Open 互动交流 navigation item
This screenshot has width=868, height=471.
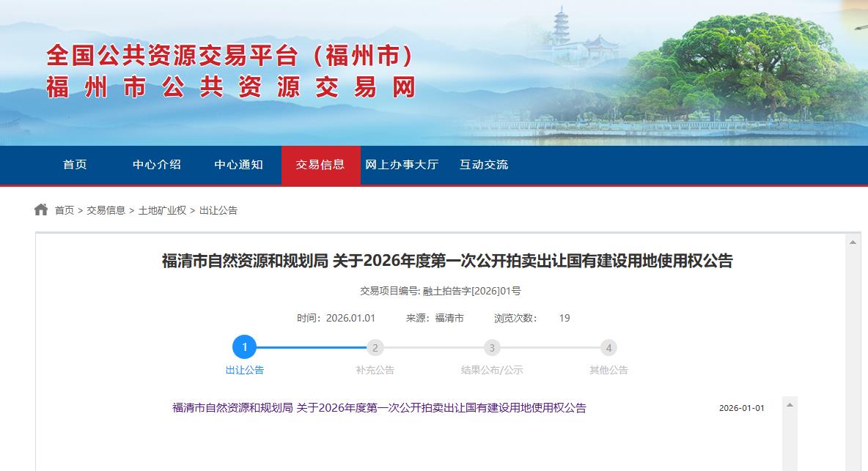coord(484,165)
